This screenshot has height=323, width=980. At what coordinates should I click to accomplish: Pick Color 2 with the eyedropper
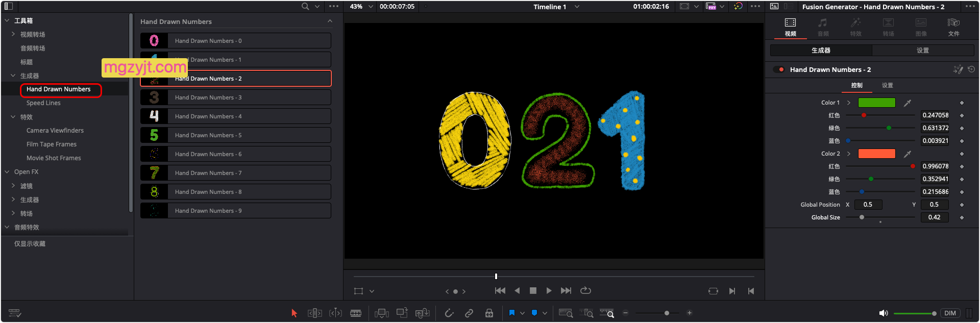[x=907, y=154]
